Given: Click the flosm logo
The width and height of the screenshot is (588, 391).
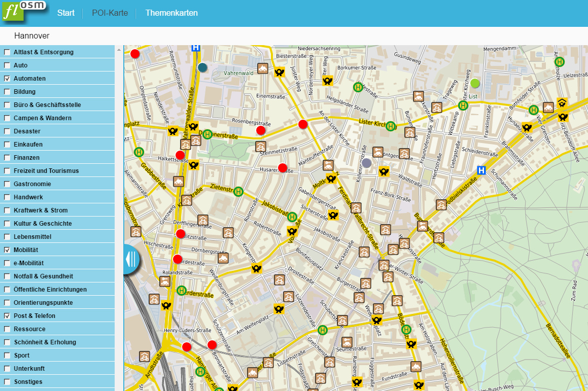Looking at the screenshot, I should (x=24, y=11).
